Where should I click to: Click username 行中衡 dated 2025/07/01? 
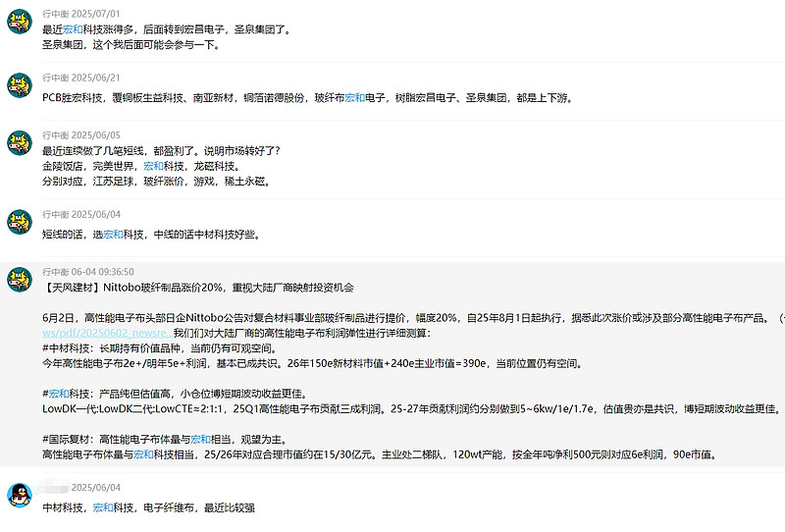coord(55,14)
